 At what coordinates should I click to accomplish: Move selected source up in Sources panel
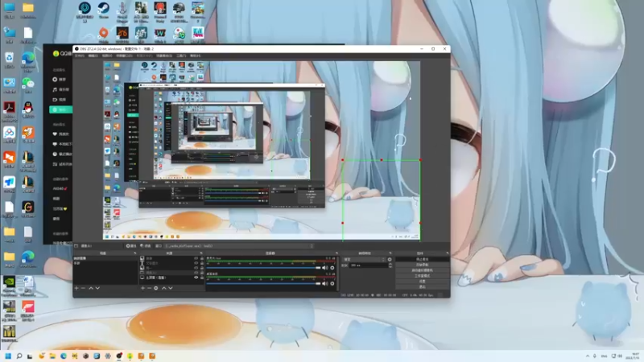pyautogui.click(x=164, y=288)
